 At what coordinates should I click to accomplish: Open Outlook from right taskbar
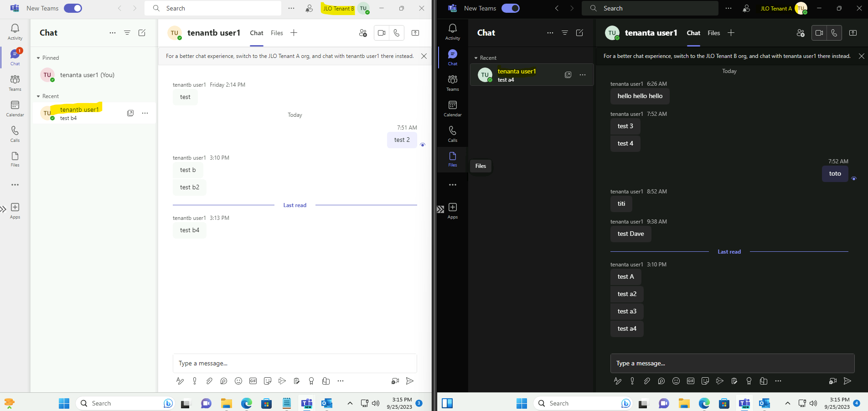[x=765, y=403]
